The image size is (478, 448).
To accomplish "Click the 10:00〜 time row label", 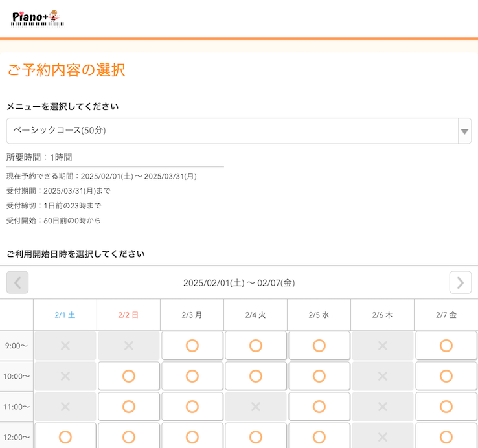I will click(16, 376).
